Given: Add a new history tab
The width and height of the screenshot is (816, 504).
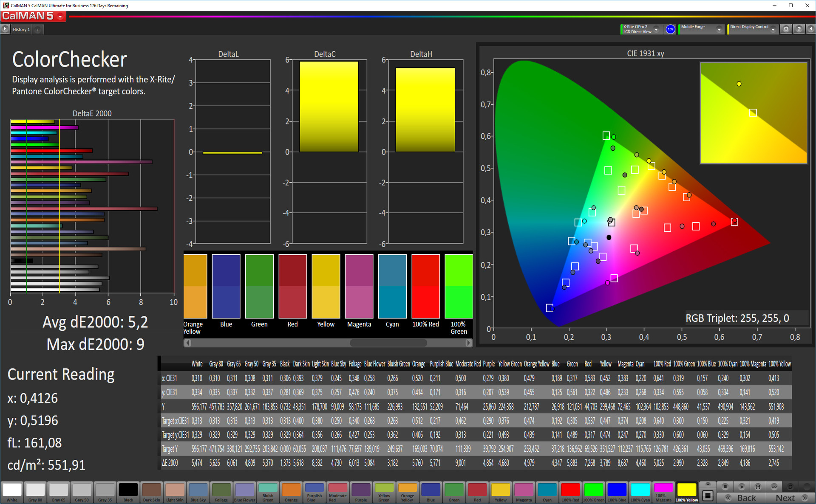Looking at the screenshot, I should point(37,29).
